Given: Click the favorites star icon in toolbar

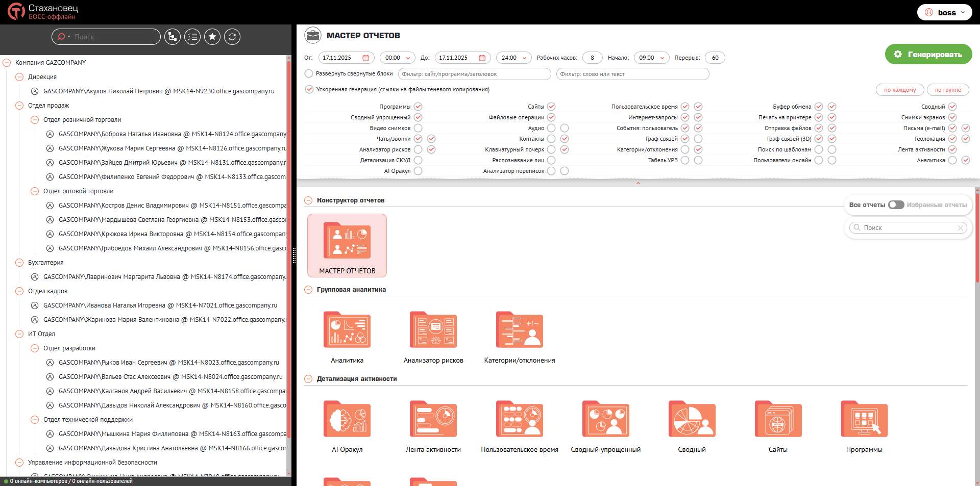Looking at the screenshot, I should click(x=212, y=37).
